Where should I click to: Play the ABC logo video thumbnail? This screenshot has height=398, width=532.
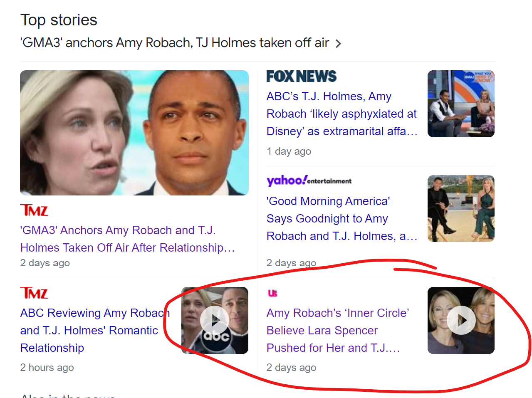(215, 320)
